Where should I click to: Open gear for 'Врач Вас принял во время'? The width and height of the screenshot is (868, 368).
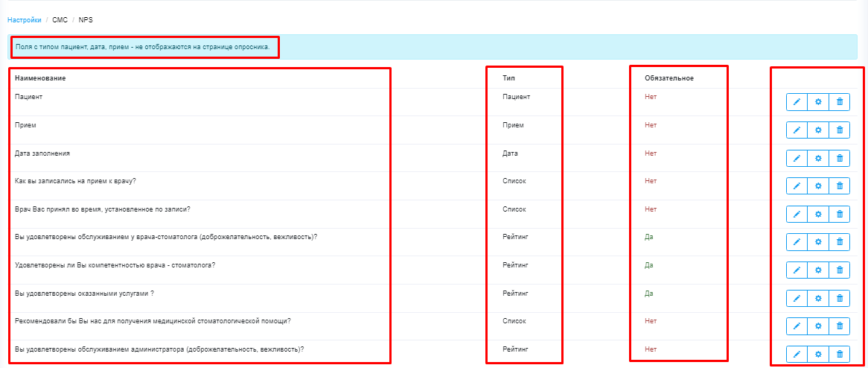point(818,214)
